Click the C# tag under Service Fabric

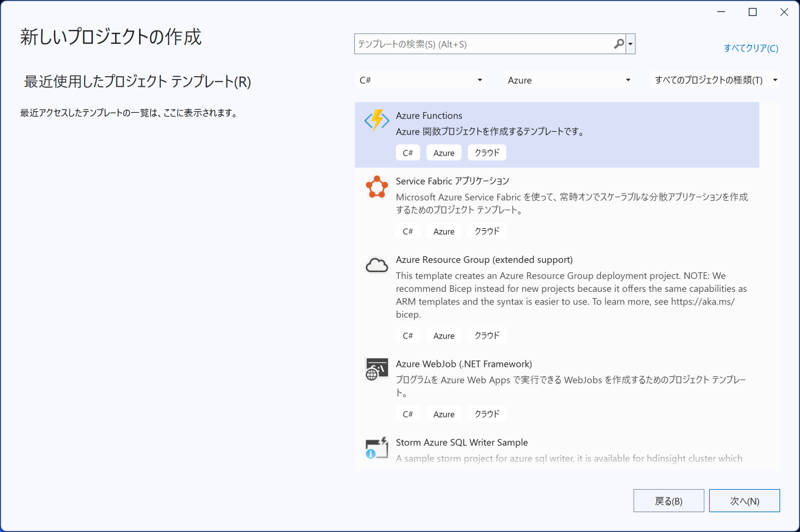pos(408,231)
